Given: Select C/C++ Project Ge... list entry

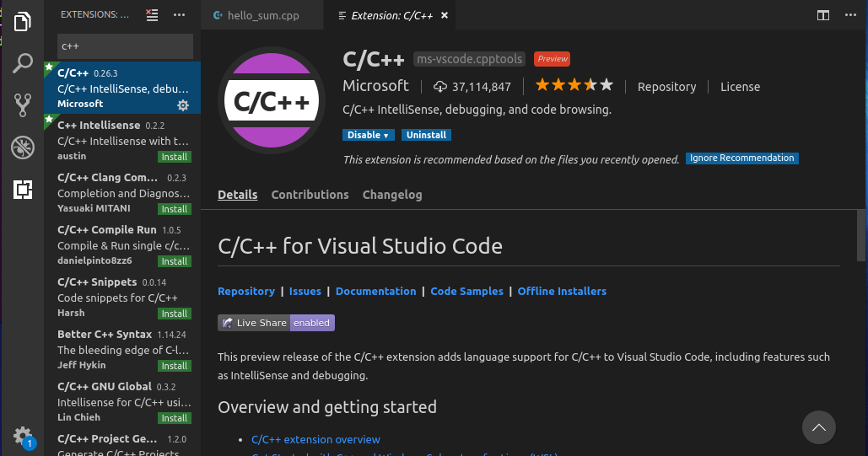Looking at the screenshot, I should tap(122, 443).
